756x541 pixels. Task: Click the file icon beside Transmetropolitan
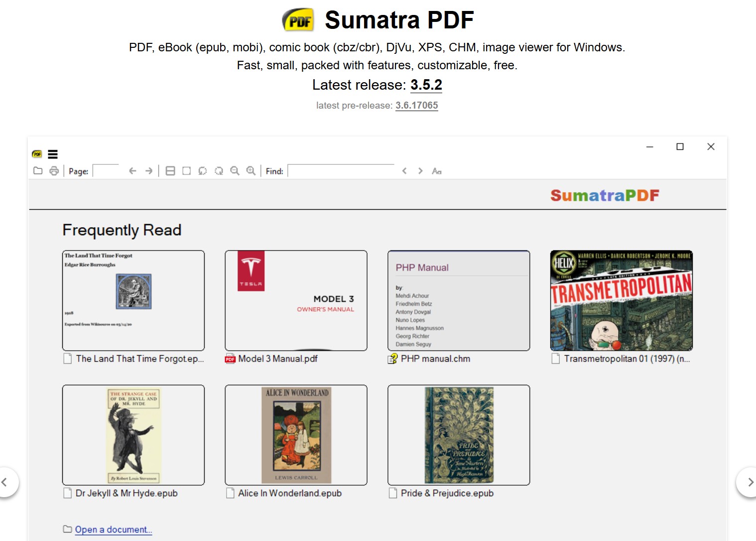(x=556, y=359)
